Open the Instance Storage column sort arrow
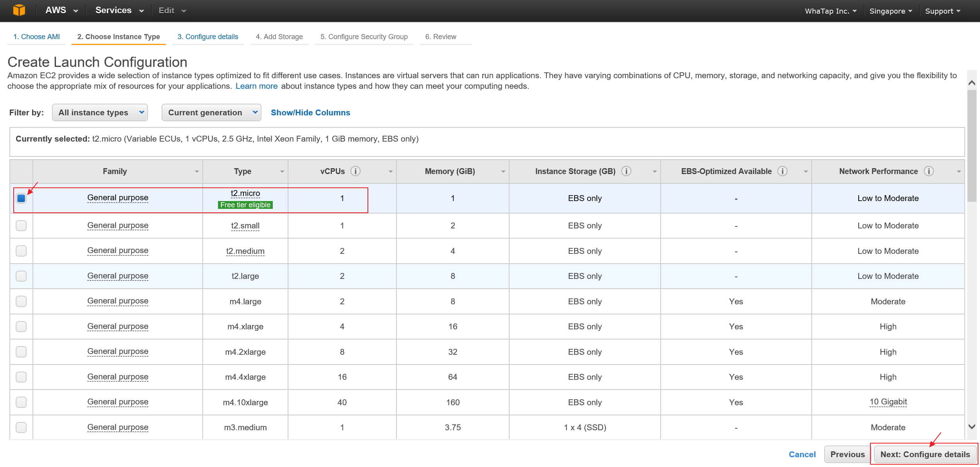This screenshot has width=980, height=467. 655,172
